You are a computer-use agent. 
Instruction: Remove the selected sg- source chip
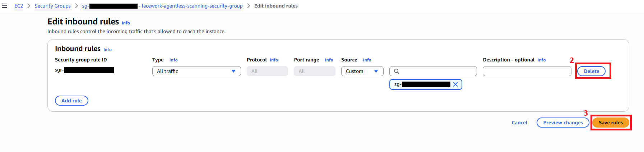click(x=455, y=84)
